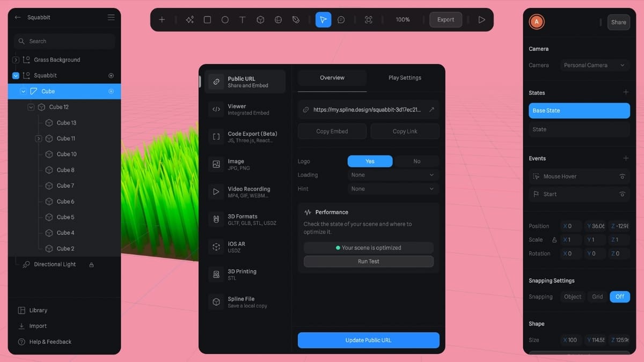Image resolution: width=644 pixels, height=362 pixels.
Task: Open the hamburger menu in left panel
Action: click(111, 17)
